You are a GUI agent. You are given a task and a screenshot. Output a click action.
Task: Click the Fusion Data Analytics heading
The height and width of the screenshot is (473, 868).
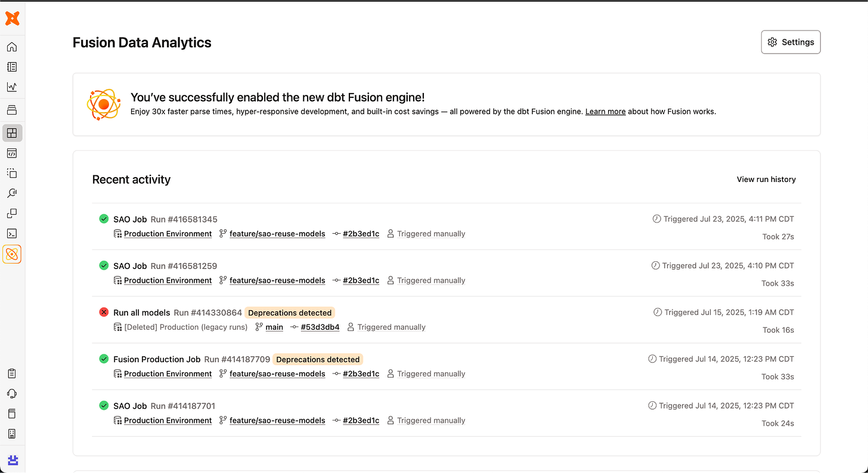pos(142,42)
